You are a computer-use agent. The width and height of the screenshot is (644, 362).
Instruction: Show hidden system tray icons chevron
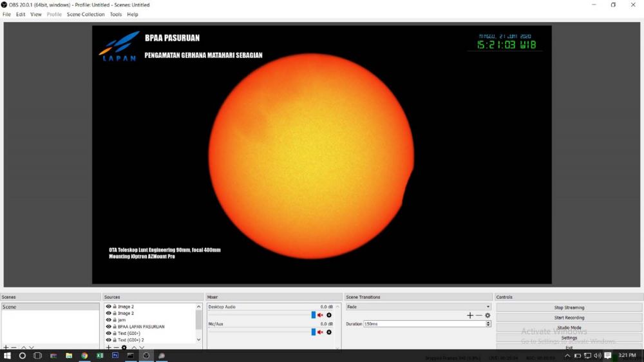(567, 356)
